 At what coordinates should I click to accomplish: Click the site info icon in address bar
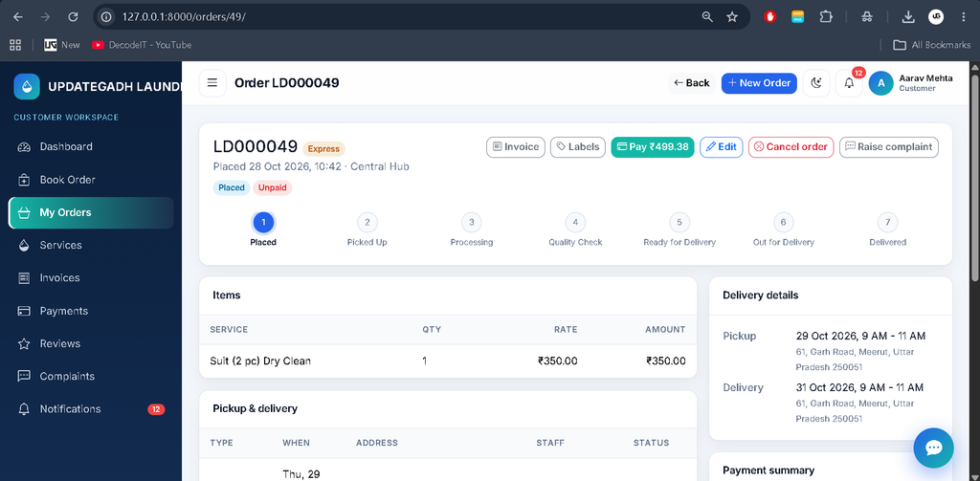(106, 17)
